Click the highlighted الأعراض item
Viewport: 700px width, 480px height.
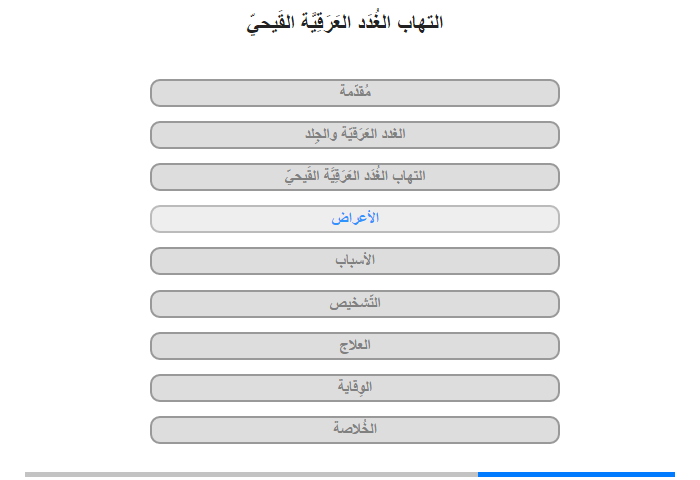pyautogui.click(x=355, y=219)
